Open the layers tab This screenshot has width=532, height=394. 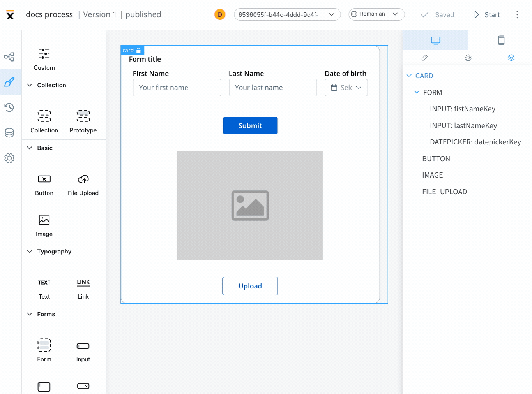511,58
